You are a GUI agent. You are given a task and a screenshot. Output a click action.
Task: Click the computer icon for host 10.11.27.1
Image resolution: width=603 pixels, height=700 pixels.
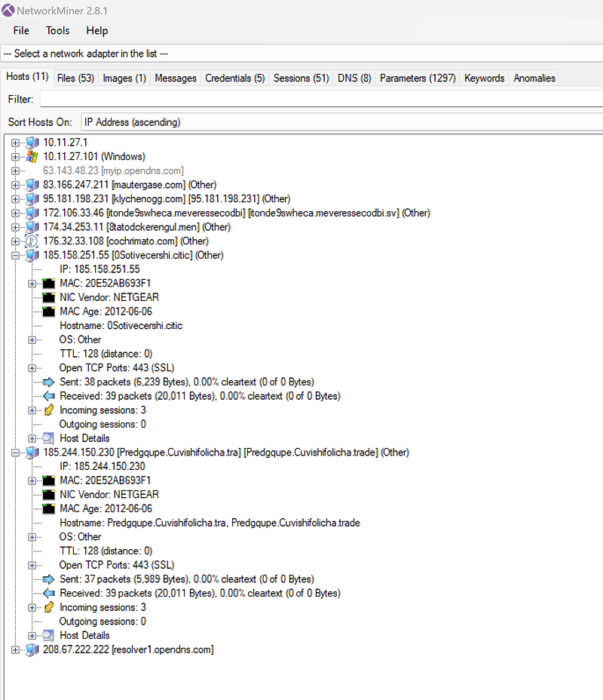pyautogui.click(x=32, y=143)
